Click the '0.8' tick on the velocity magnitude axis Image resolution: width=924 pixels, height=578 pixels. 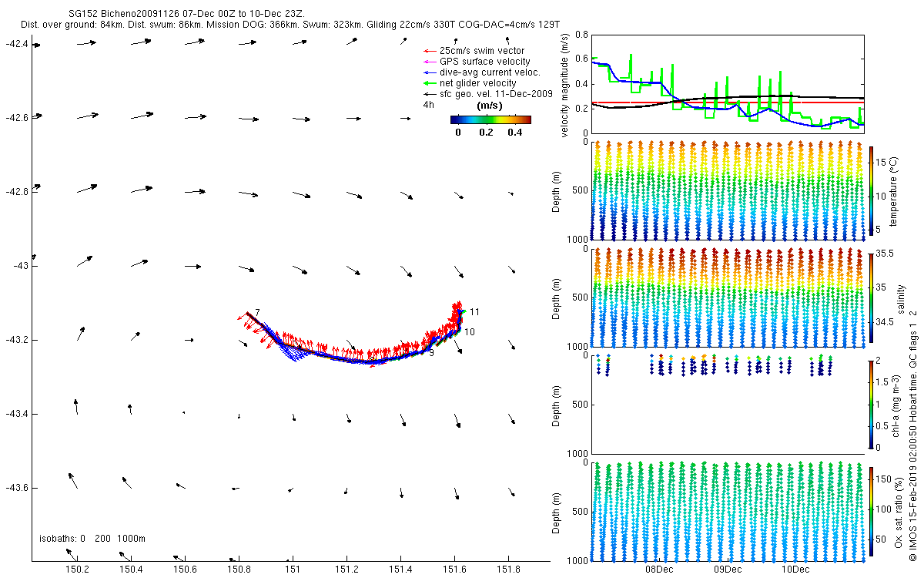coord(581,35)
